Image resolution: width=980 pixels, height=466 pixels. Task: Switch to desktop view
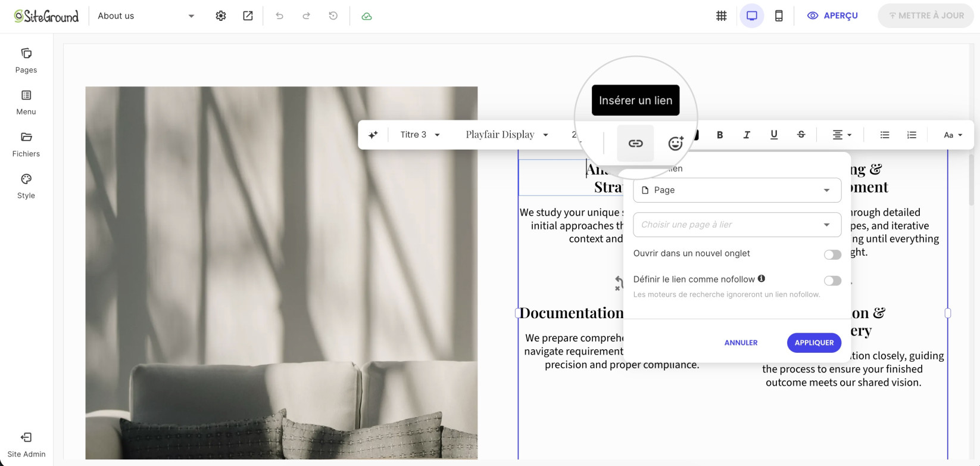click(752, 16)
